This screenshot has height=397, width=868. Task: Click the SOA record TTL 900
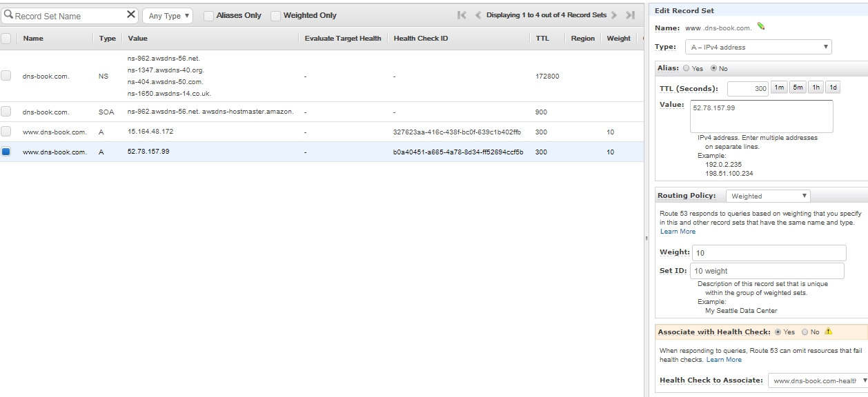coord(541,112)
